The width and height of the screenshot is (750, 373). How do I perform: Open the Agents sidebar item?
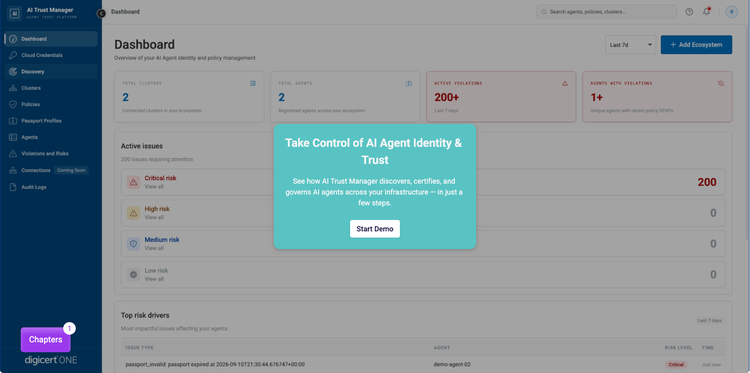coord(51,137)
